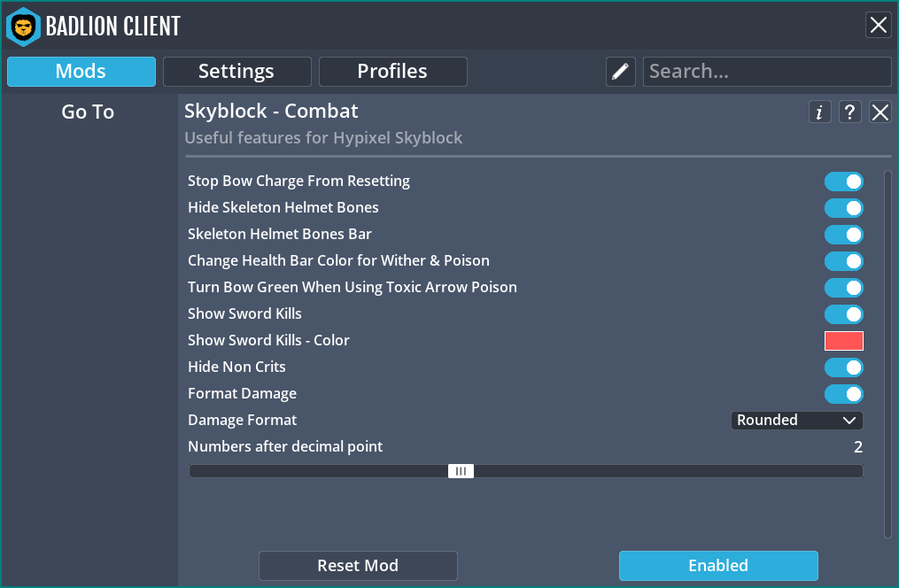Click the settings list vertical scrollbar
The width and height of the screenshot is (899, 588).
tap(887, 354)
